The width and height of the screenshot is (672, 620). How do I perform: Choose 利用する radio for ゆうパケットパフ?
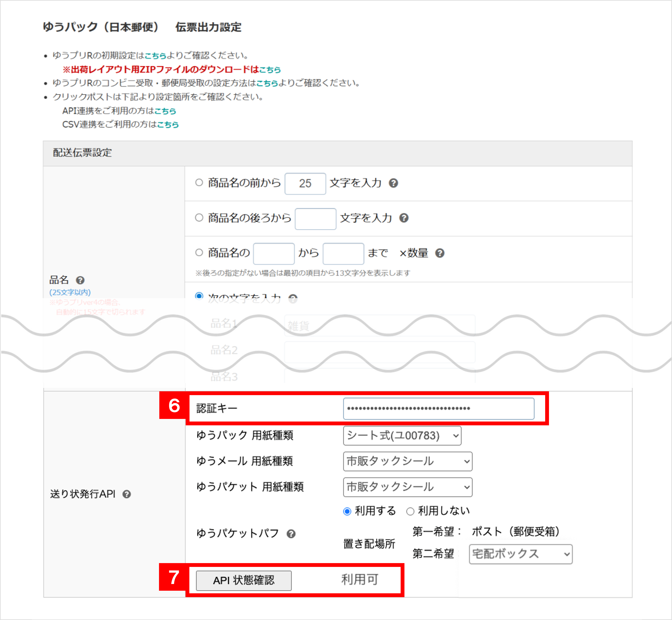(347, 512)
